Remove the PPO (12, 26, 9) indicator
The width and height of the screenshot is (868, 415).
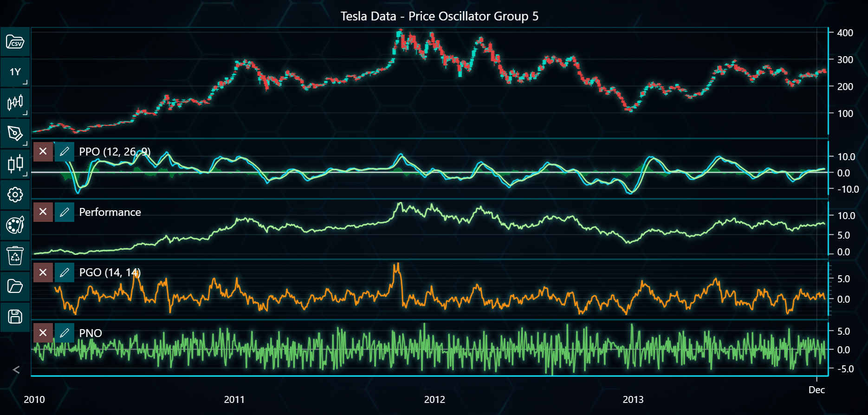[43, 151]
